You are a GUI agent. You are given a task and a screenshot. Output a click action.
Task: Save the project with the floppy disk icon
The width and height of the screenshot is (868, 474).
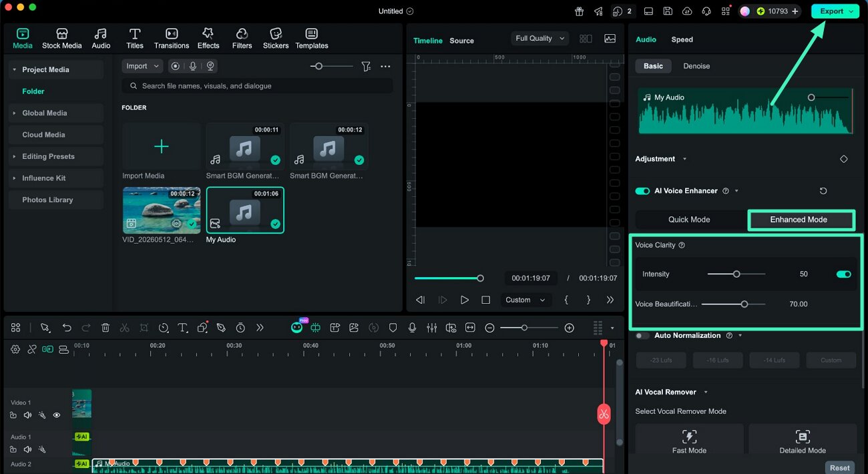[x=668, y=11]
